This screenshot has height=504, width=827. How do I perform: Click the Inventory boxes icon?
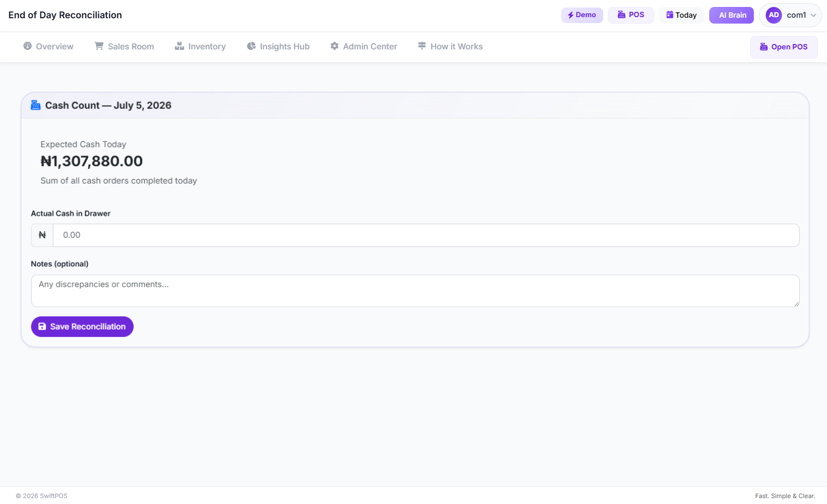click(179, 46)
